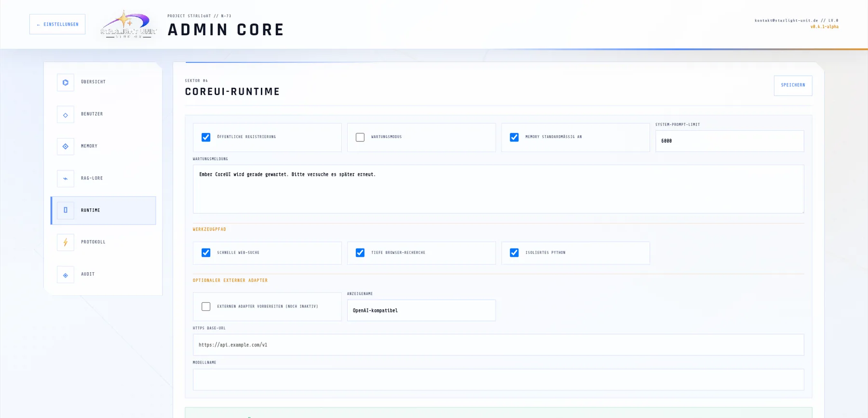Screen dimensions: 868x418
Task: Enable the Wartungsmodus checkbox
Action: click(x=360, y=137)
